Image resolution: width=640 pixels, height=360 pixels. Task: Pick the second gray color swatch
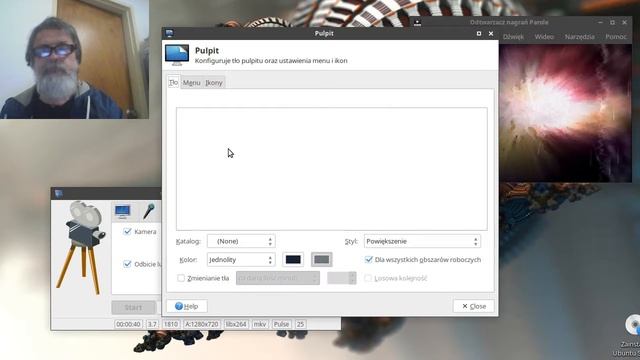[322, 260]
